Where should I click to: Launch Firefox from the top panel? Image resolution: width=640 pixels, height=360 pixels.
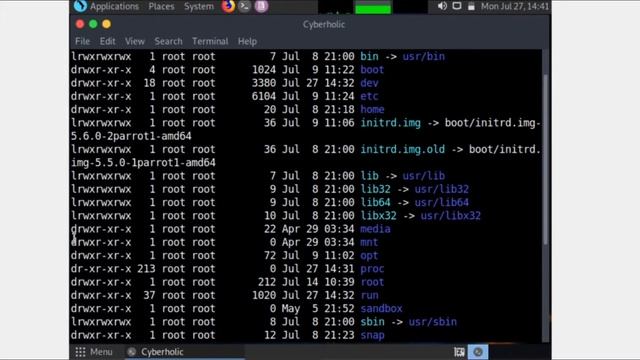pyautogui.click(x=228, y=6)
